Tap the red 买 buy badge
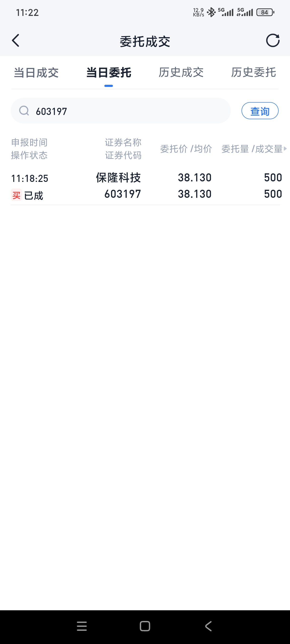Viewport: 290px width, 644px height. pos(16,195)
